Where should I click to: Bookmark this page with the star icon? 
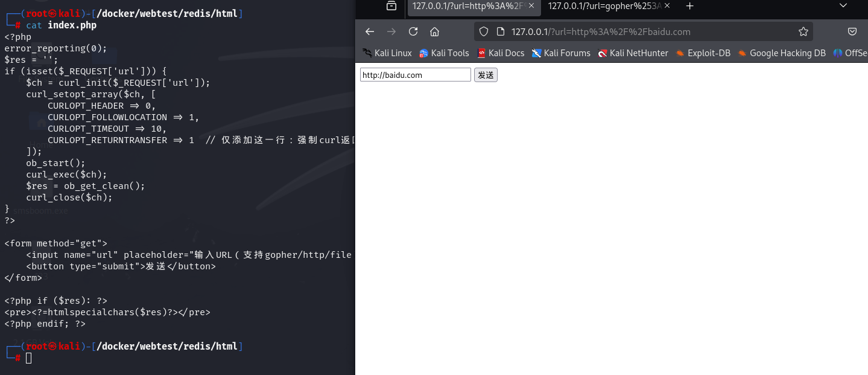[803, 32]
